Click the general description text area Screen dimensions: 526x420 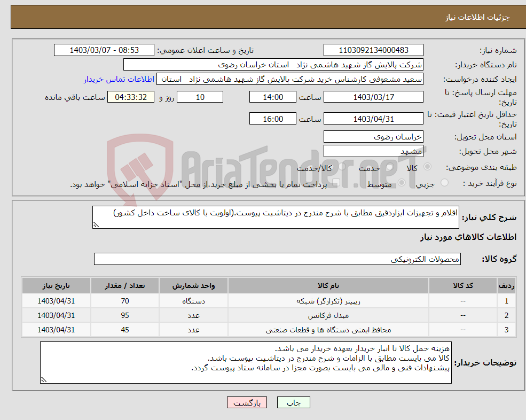276,217
